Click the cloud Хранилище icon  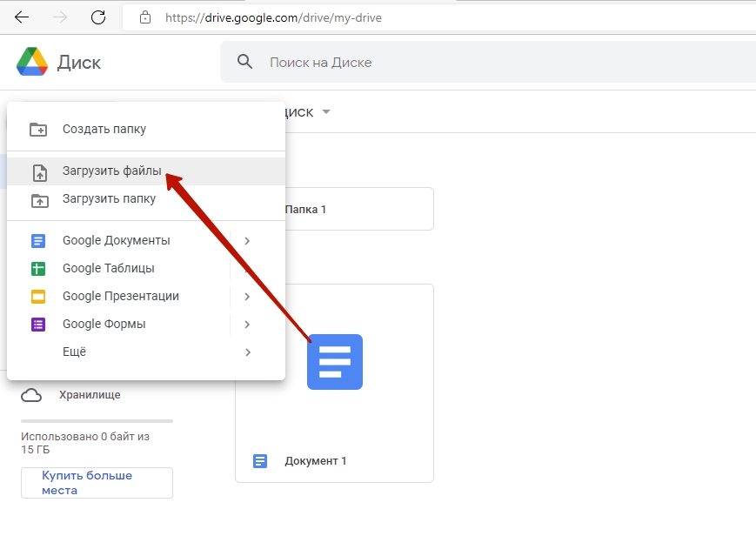click(31, 395)
